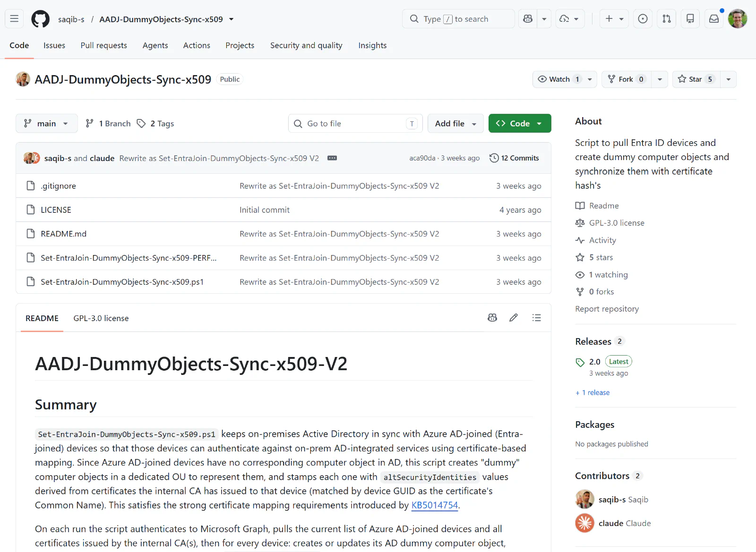The image size is (756, 552).
Task: Click the create new plus icon
Action: point(609,19)
